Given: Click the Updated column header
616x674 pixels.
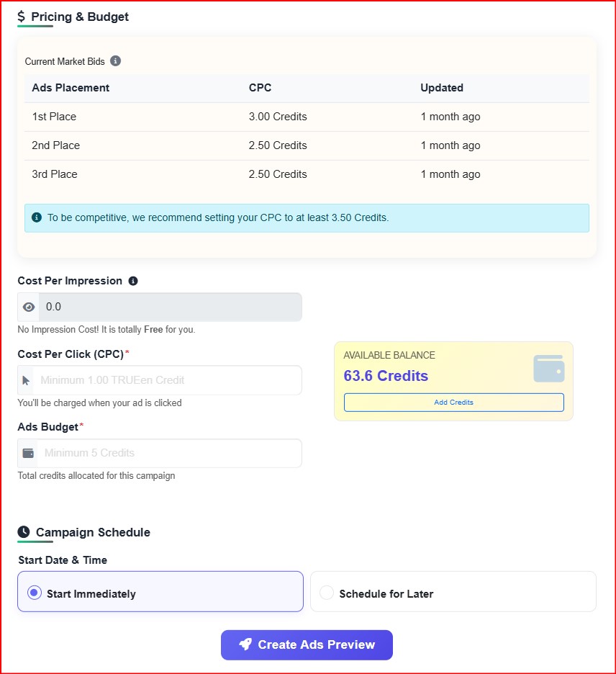Looking at the screenshot, I should pos(442,88).
